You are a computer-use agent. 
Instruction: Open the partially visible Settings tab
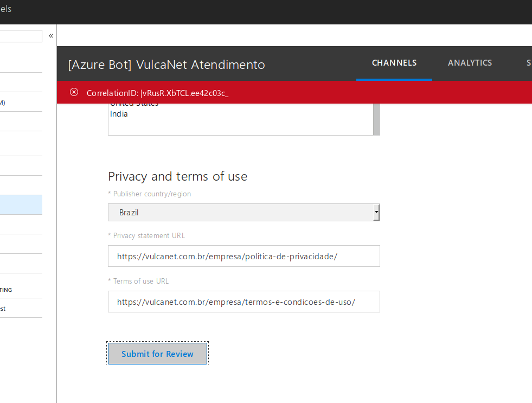click(528, 62)
